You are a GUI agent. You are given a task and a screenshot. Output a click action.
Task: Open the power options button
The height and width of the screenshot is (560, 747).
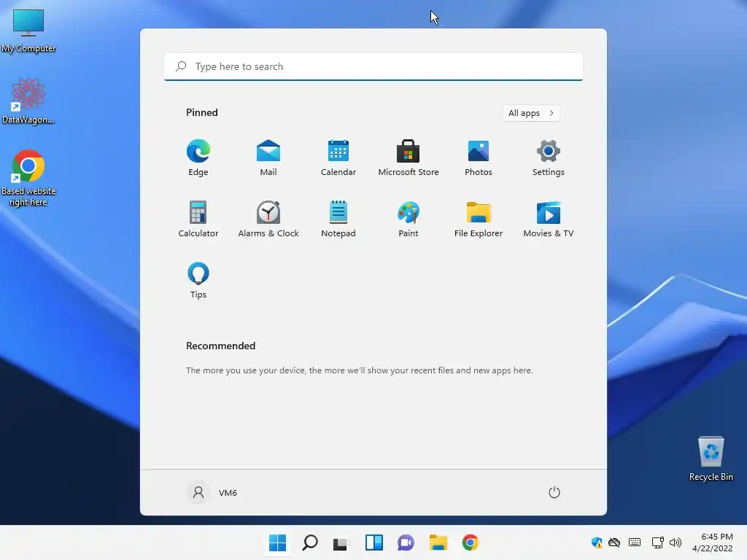(554, 492)
